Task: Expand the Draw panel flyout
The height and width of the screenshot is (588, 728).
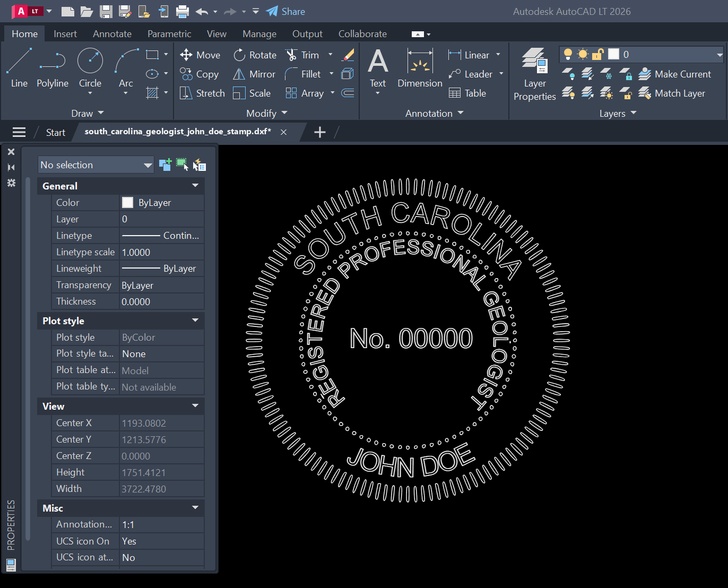Action: 88,114
